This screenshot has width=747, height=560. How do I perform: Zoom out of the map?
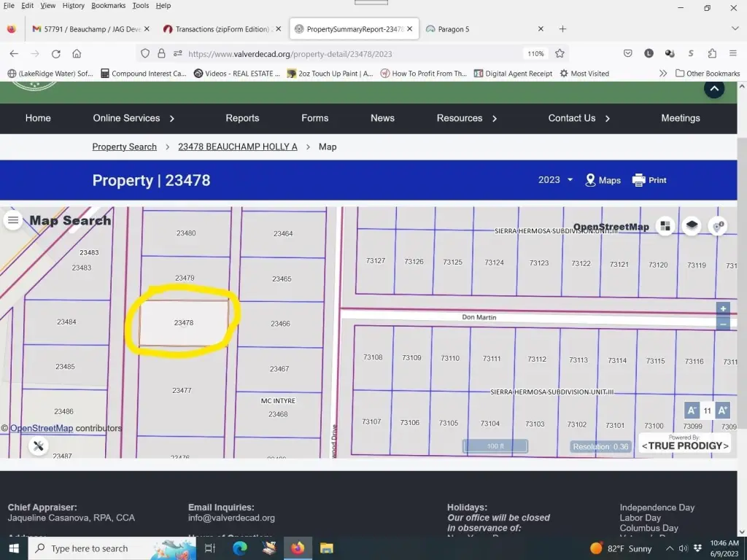click(x=723, y=324)
